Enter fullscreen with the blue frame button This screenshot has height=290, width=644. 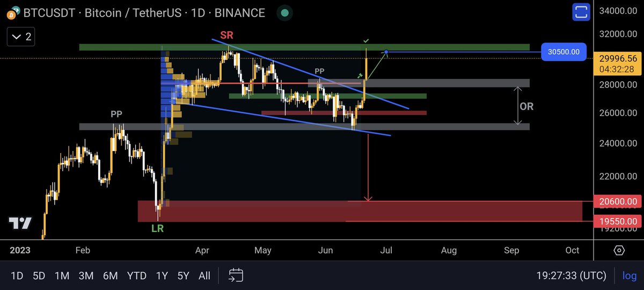tap(581, 12)
